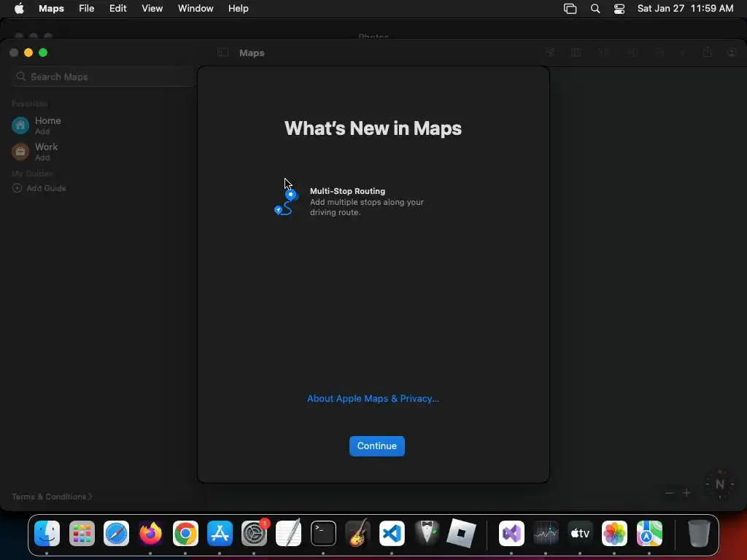Toggle the sidebar with toolbar button

pos(222,52)
